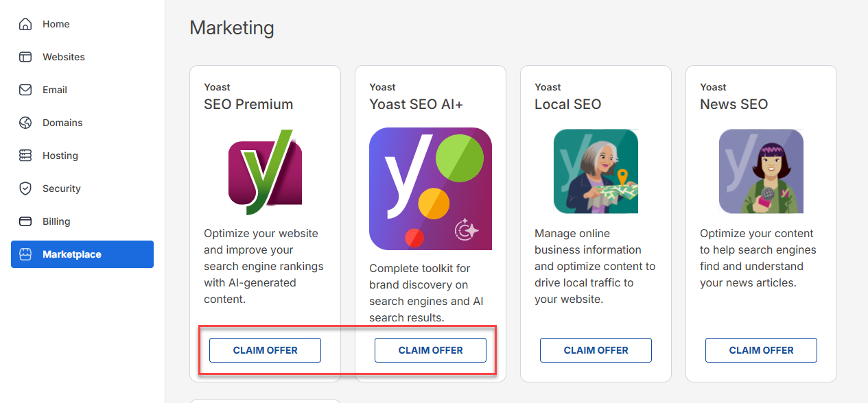Screen dimensions: 868x403
Task: Click the Email envelope icon
Action: click(25, 90)
